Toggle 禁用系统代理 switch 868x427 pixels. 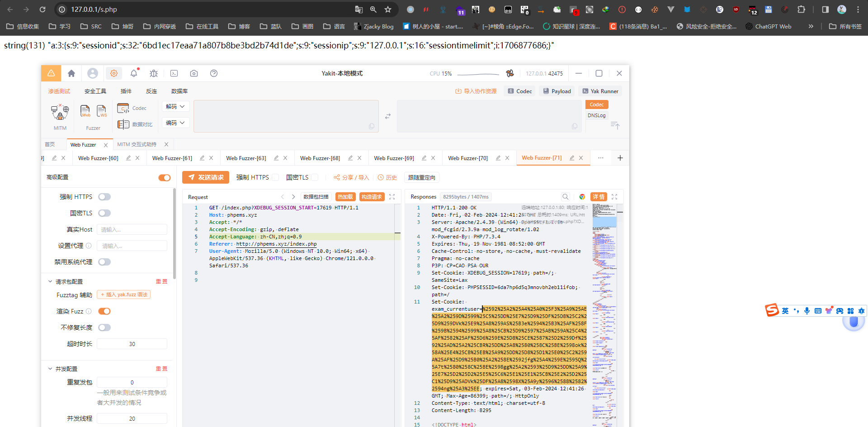point(104,262)
